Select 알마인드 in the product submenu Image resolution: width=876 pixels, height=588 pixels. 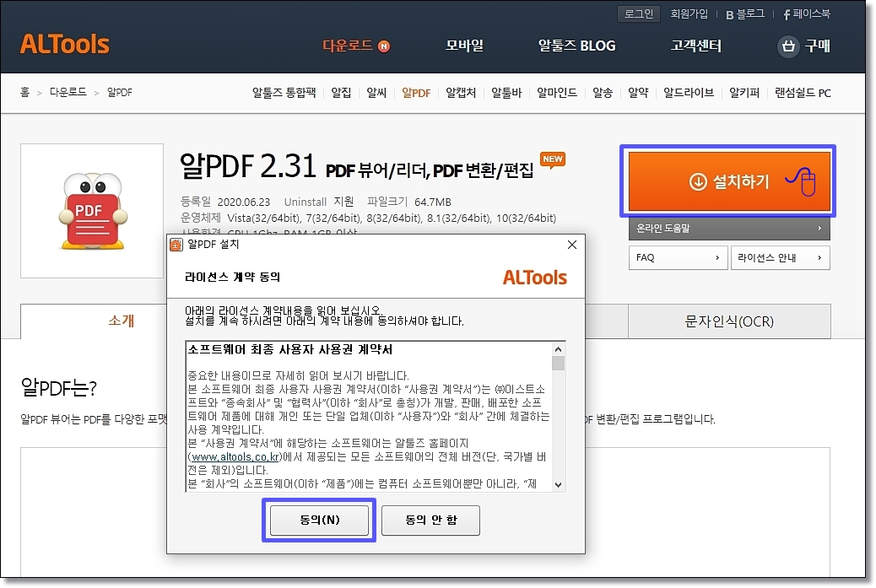tap(557, 93)
